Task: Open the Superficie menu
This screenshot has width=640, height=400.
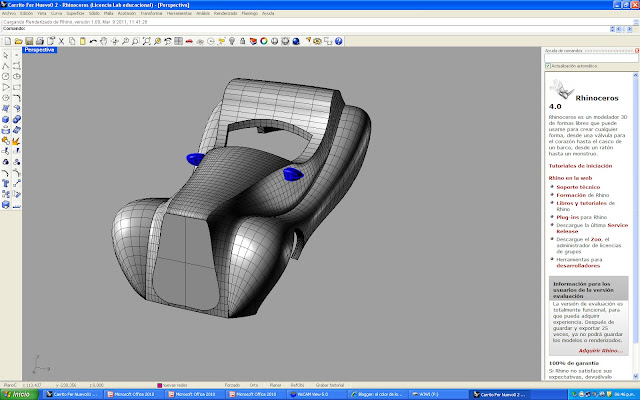Action: coord(75,13)
